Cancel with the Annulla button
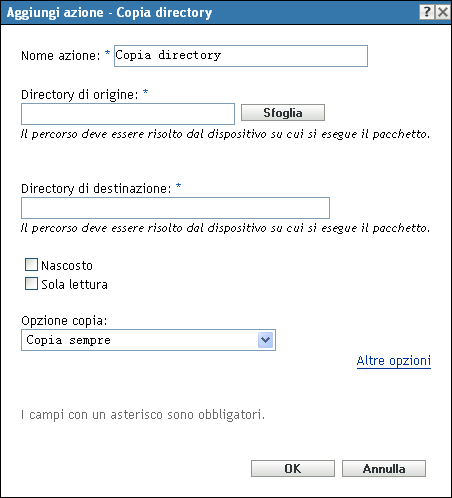 point(384,469)
